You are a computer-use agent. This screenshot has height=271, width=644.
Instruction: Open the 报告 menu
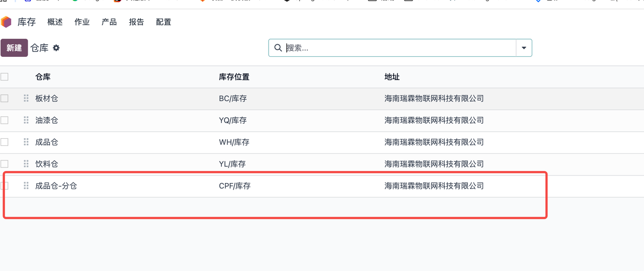coord(136,22)
